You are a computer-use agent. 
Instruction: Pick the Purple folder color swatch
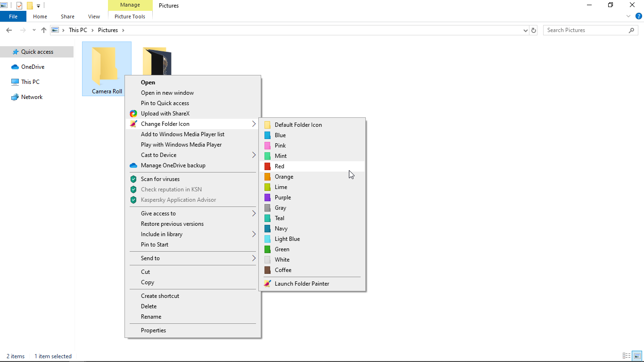pyautogui.click(x=267, y=197)
